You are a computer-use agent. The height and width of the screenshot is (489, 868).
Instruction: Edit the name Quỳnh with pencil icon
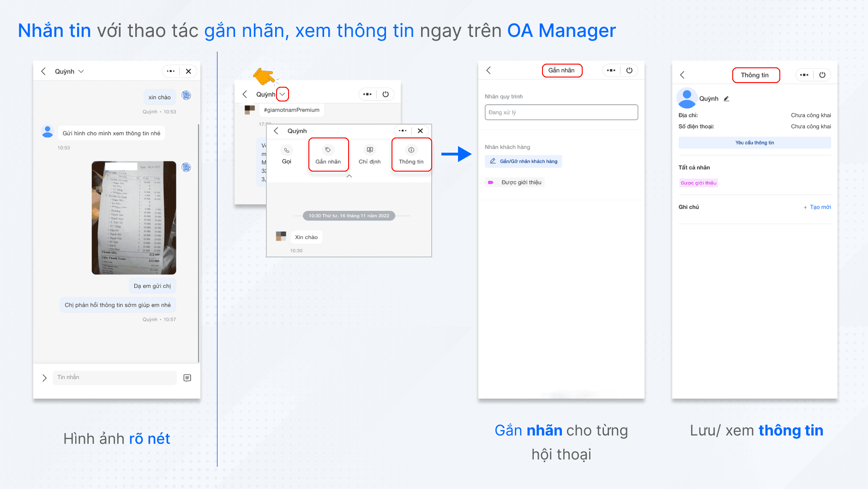pos(726,99)
